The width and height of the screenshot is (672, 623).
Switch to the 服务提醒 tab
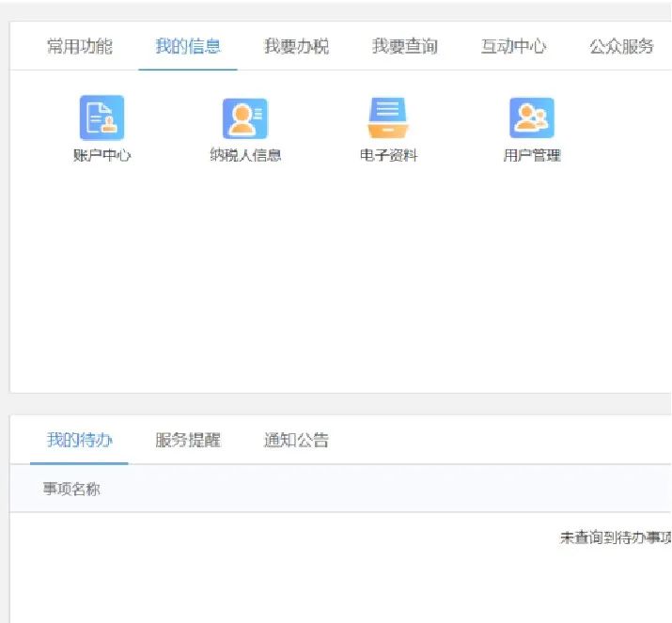tap(188, 440)
